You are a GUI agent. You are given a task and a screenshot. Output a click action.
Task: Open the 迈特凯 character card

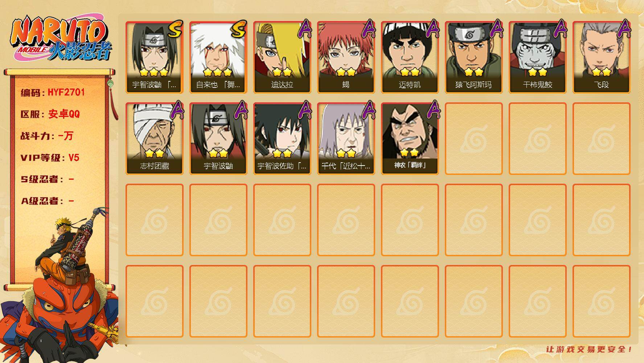tap(410, 57)
